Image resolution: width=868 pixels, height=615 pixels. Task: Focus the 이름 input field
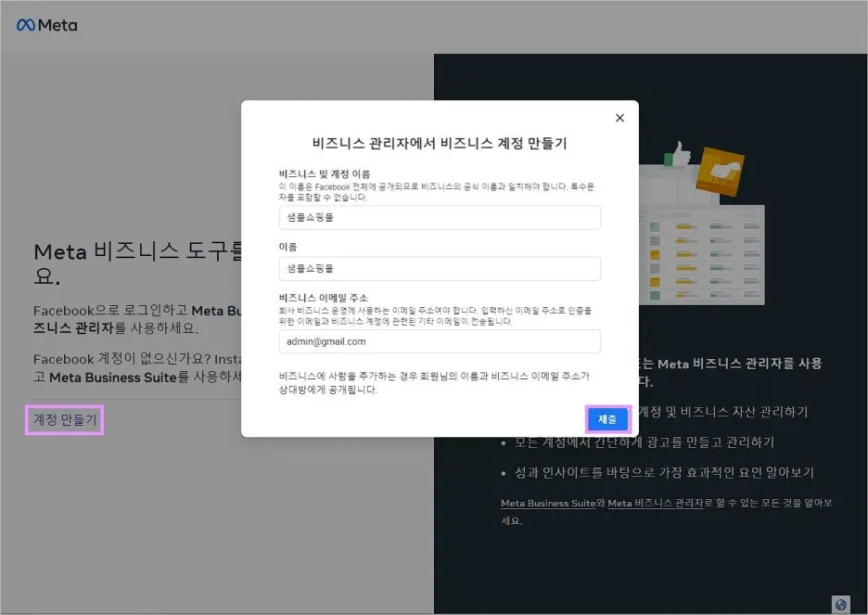pos(440,268)
